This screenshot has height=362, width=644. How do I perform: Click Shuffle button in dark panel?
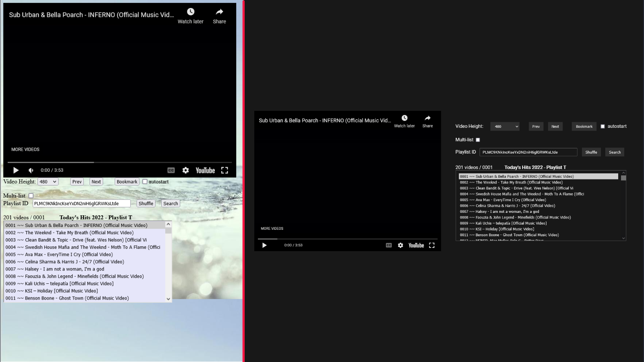point(591,152)
